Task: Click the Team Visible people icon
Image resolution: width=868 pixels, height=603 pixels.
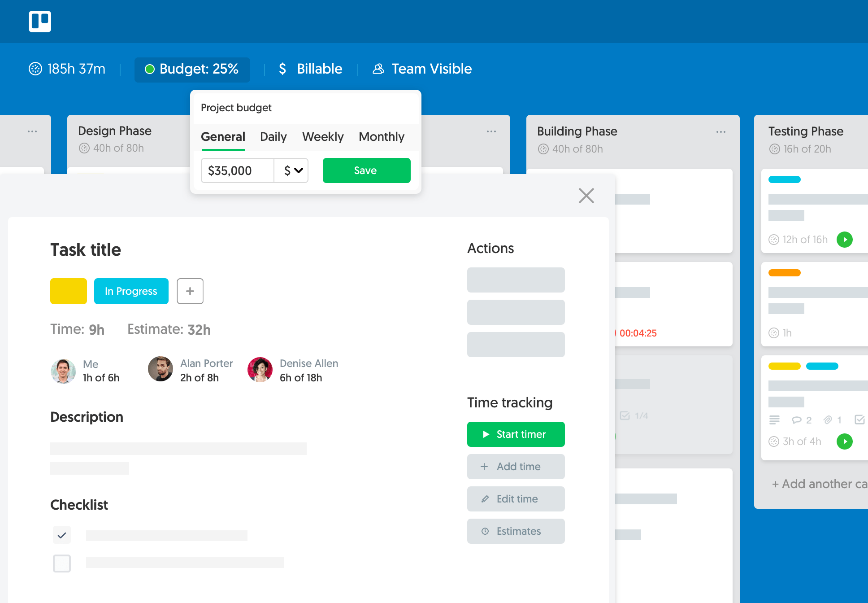Action: 379,69
